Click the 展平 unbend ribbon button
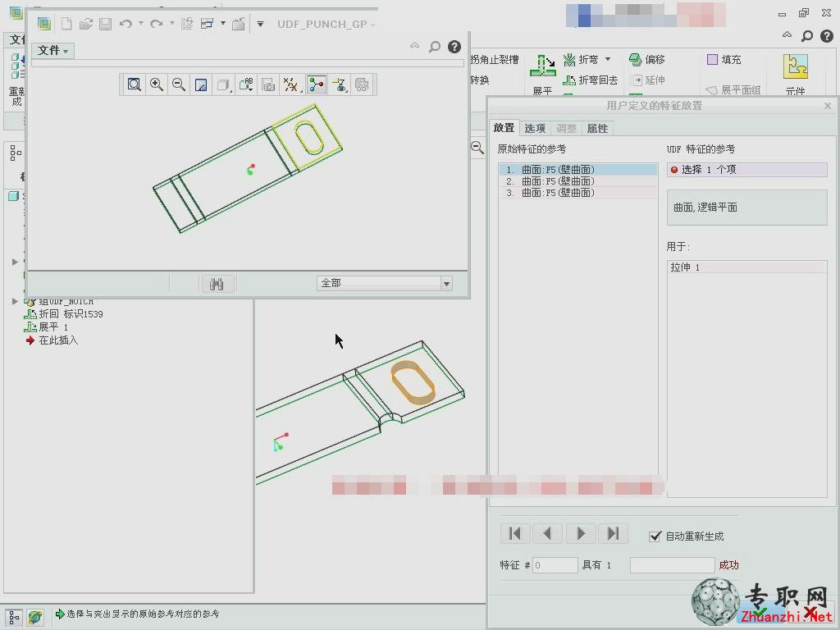Image resolution: width=840 pixels, height=630 pixels. [x=543, y=75]
